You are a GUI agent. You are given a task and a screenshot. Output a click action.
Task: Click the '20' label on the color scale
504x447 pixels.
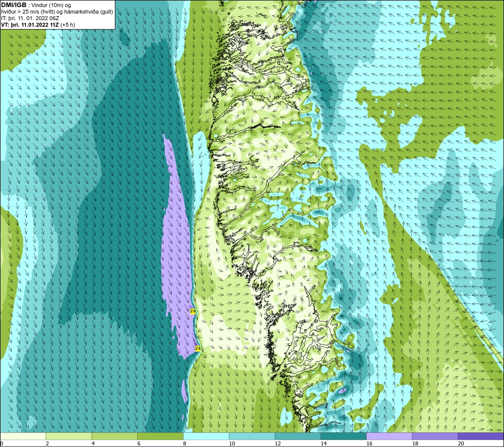click(x=461, y=443)
